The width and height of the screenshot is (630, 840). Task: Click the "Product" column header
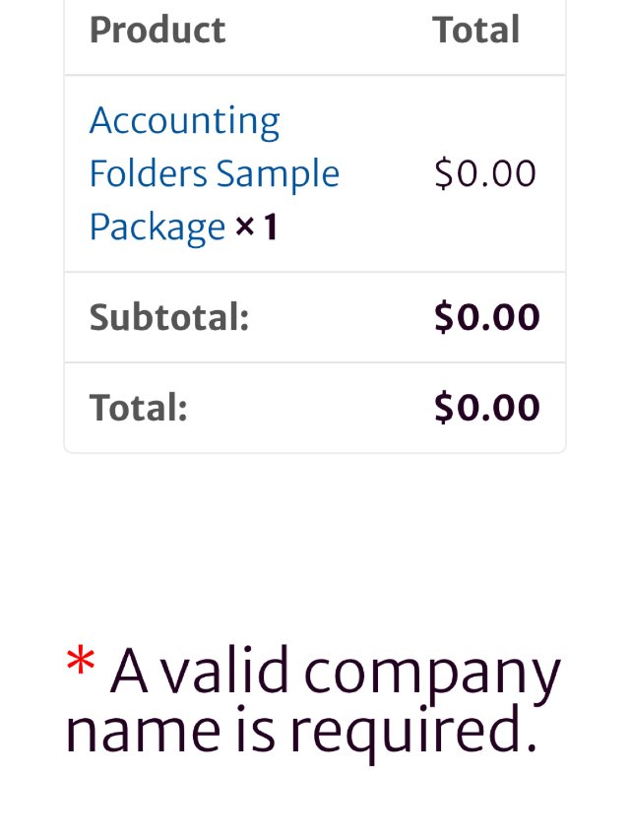tap(157, 31)
